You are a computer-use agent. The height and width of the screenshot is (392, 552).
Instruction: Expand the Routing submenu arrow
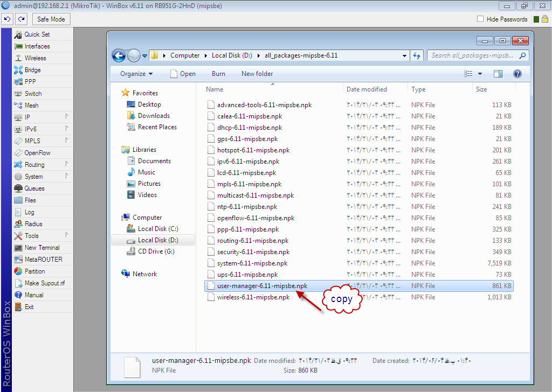pyautogui.click(x=67, y=164)
